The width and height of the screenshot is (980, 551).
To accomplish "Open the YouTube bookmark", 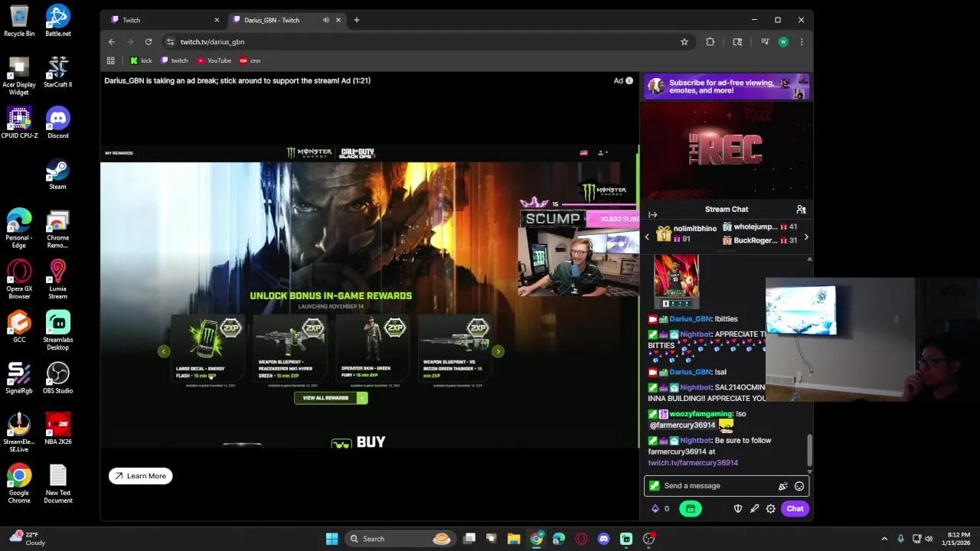I will tap(214, 60).
